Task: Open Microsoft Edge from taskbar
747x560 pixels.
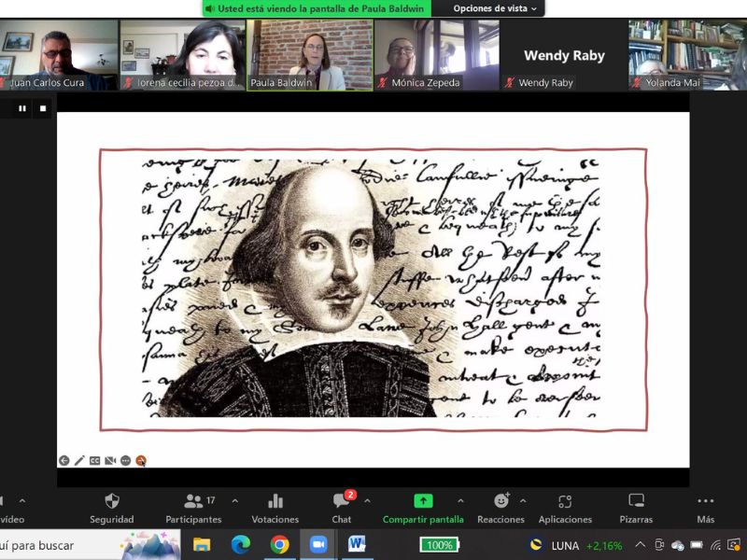Action: click(241, 544)
